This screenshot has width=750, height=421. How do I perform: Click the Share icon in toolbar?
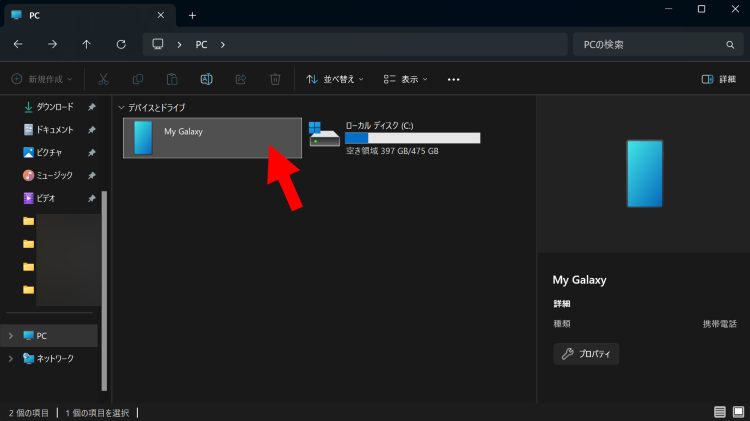click(241, 79)
